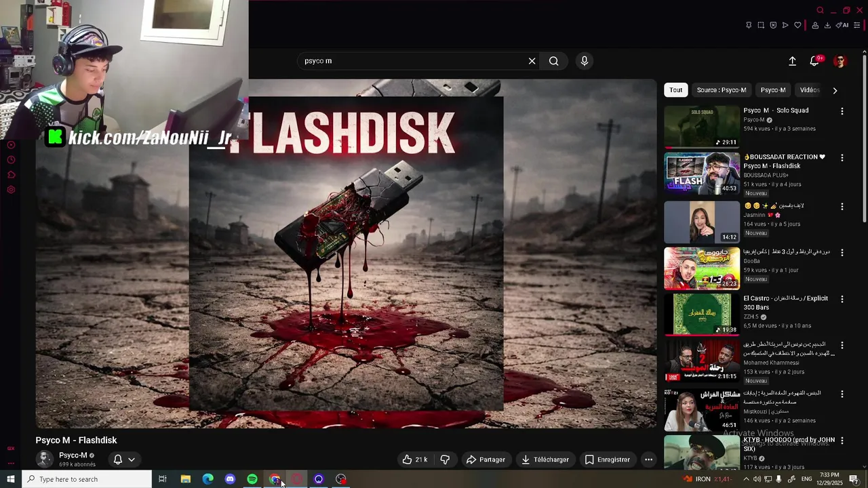Click the Flashdisk video player

point(346,253)
